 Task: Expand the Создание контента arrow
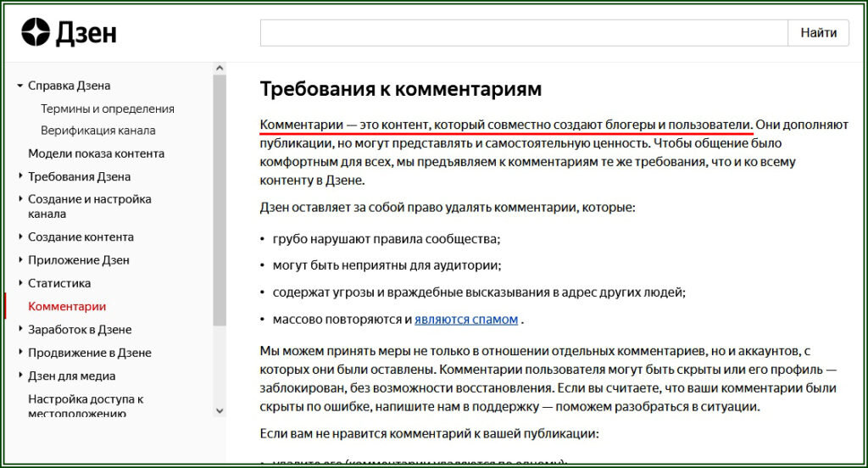click(x=20, y=237)
